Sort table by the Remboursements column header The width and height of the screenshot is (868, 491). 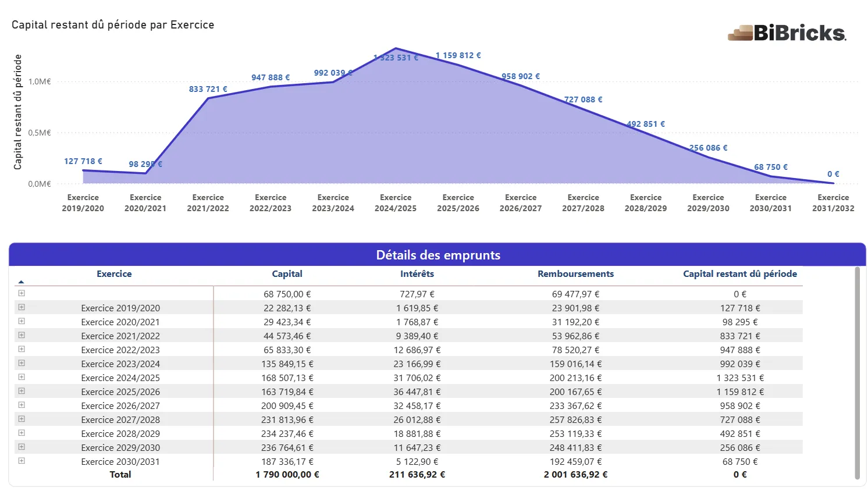pos(576,274)
